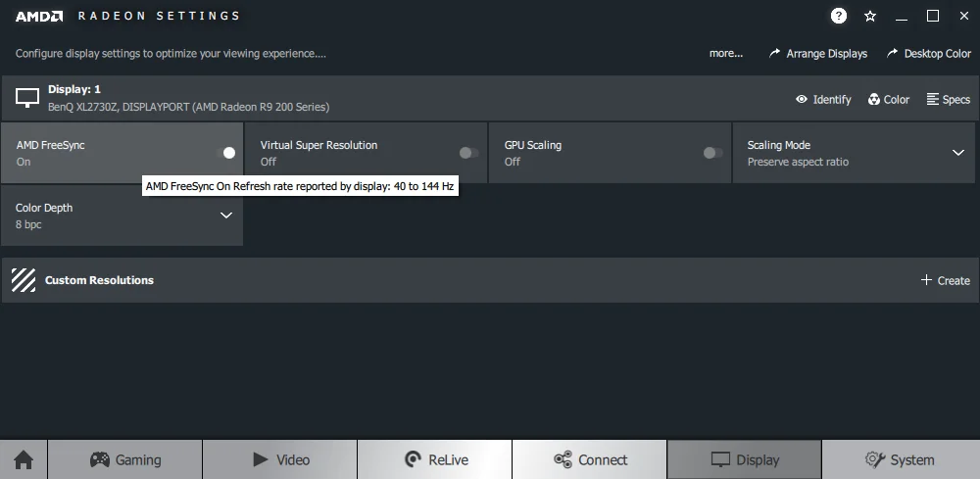Viewport: 980px width, 479px height.
Task: Turn on GPU Scaling switch
Action: click(x=712, y=153)
